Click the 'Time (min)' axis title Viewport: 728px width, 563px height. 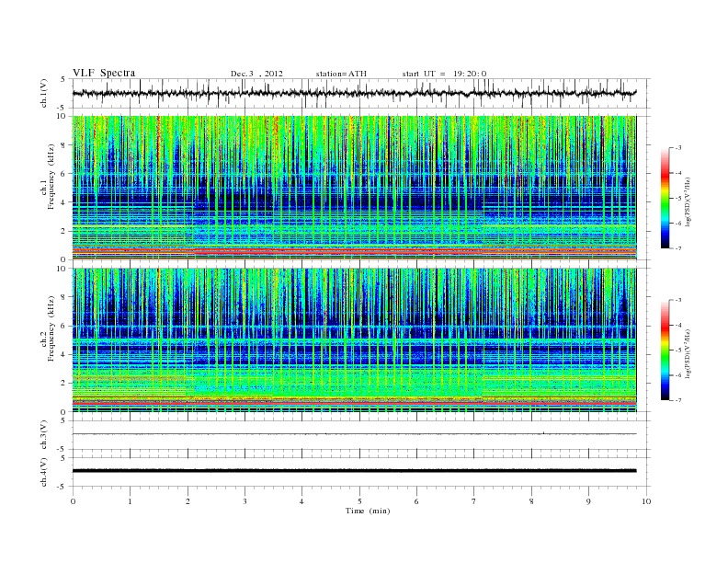(368, 511)
